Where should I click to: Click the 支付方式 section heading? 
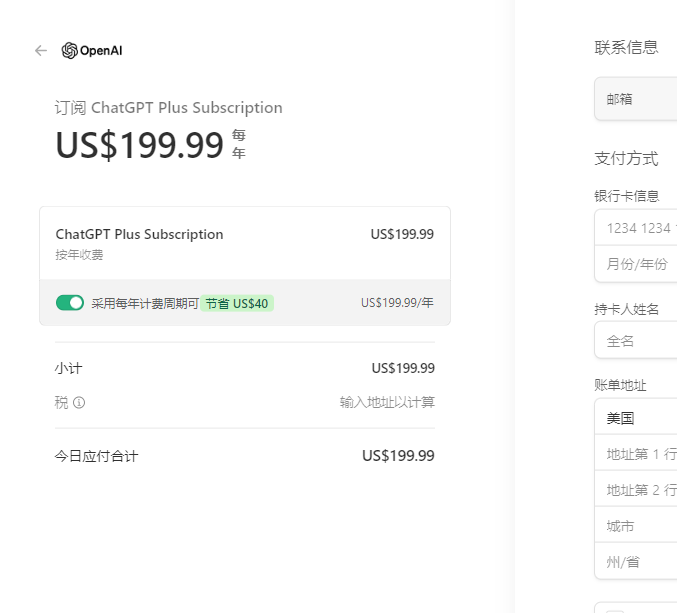626,158
